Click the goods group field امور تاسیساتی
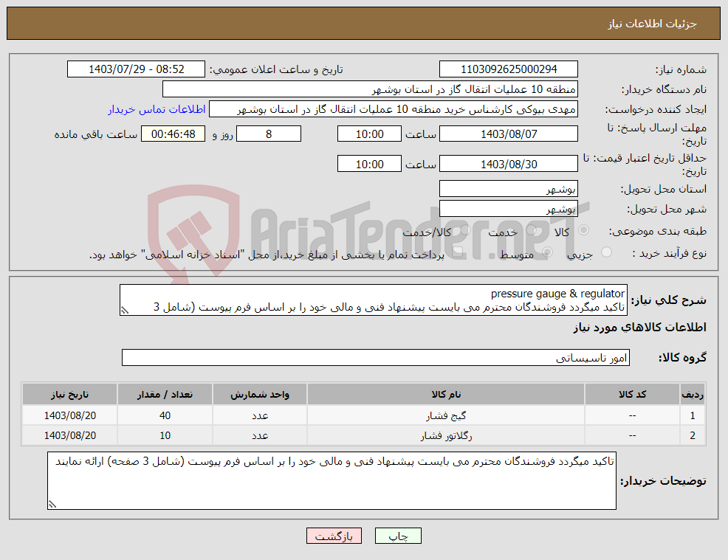The width and height of the screenshot is (728, 560). (x=376, y=357)
